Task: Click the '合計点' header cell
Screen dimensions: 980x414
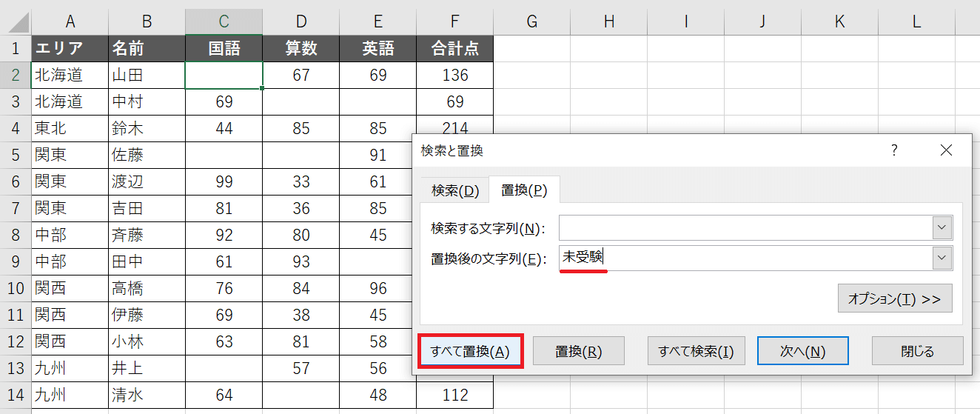Action: 454,49
